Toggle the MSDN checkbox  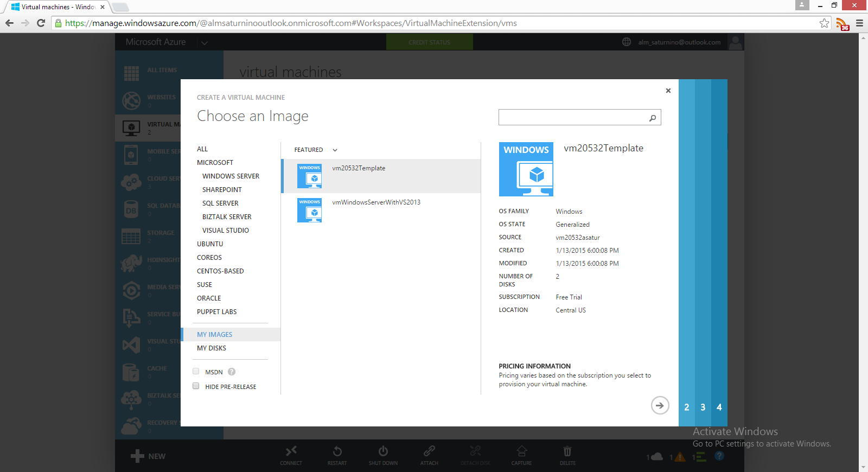[196, 372]
